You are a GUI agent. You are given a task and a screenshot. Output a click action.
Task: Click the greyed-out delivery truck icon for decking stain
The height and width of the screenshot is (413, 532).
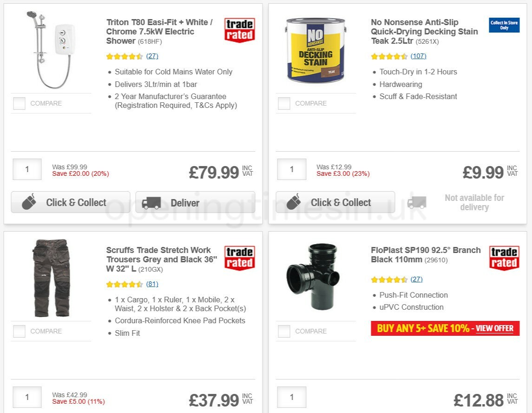click(417, 202)
